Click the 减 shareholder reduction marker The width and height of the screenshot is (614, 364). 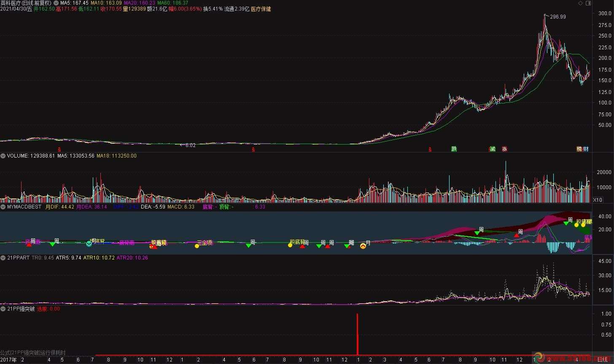(x=492, y=149)
